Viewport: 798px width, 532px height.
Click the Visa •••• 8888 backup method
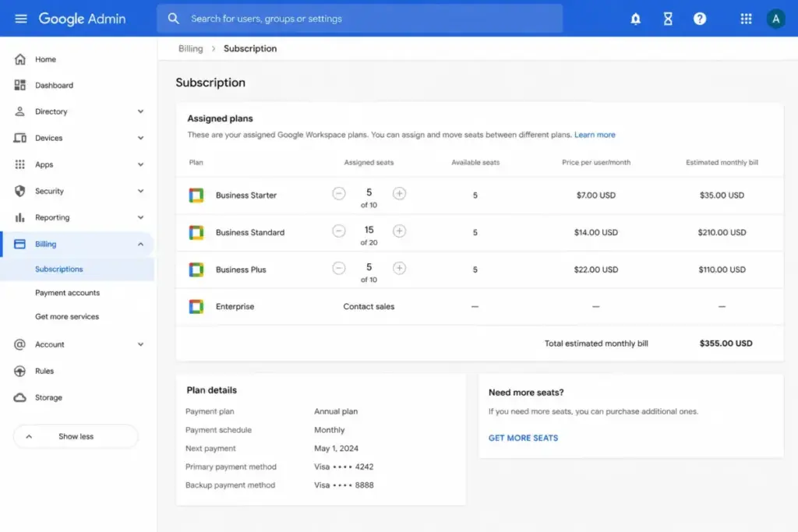pyautogui.click(x=344, y=485)
